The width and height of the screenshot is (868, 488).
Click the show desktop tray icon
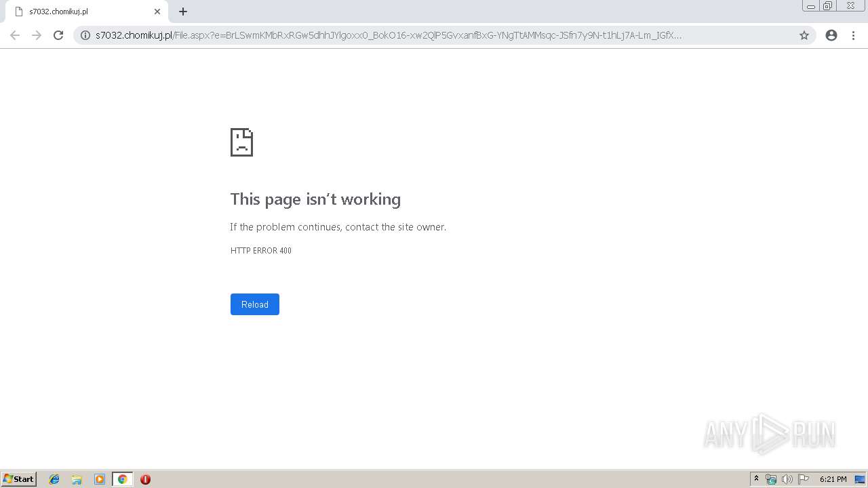(x=860, y=479)
